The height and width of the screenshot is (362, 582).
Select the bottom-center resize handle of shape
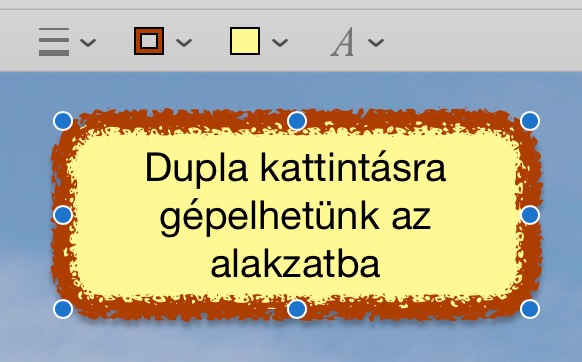coord(297,309)
